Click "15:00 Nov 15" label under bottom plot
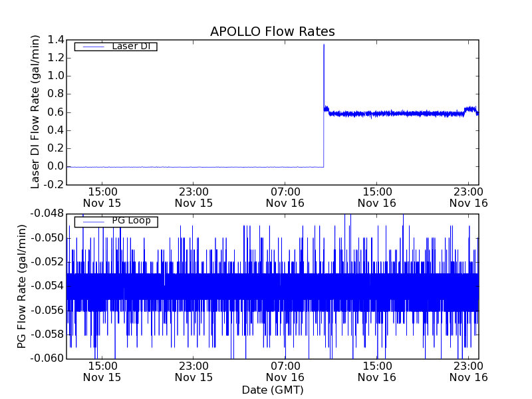532x399 pixels. click(102, 371)
